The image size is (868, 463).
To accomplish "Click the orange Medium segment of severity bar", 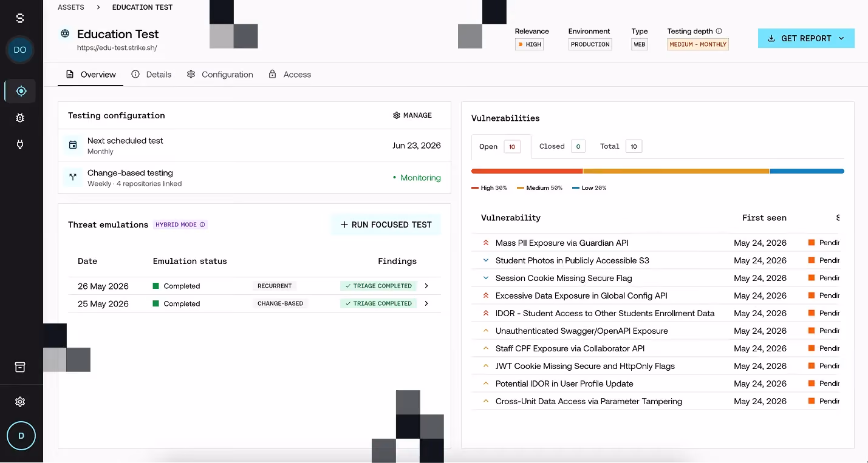I will coord(676,171).
